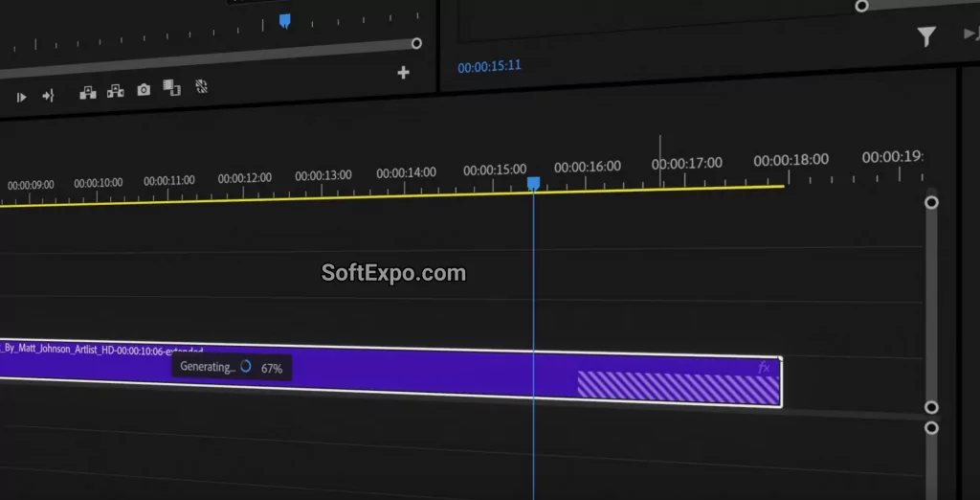Click the 00:00:10:00 mark on the ruler

(x=99, y=183)
